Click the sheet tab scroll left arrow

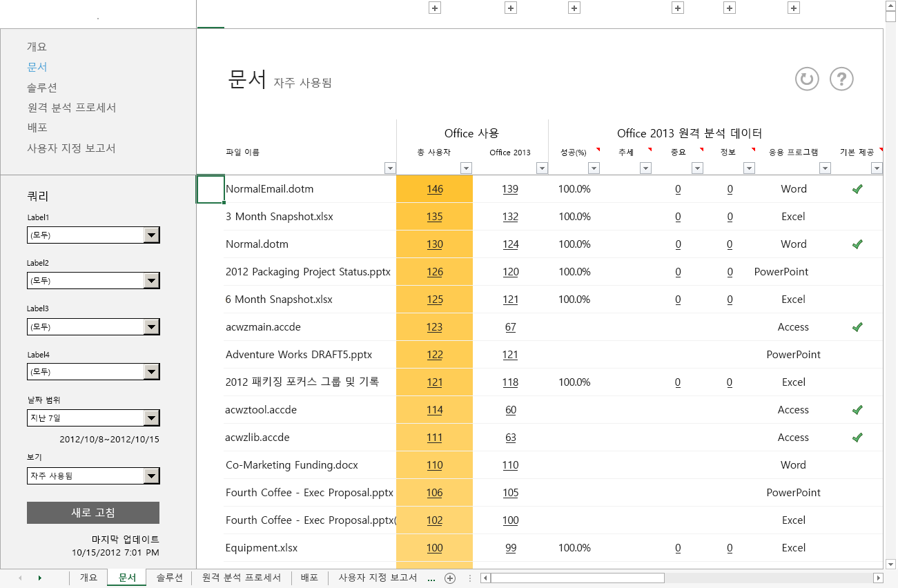click(x=20, y=578)
